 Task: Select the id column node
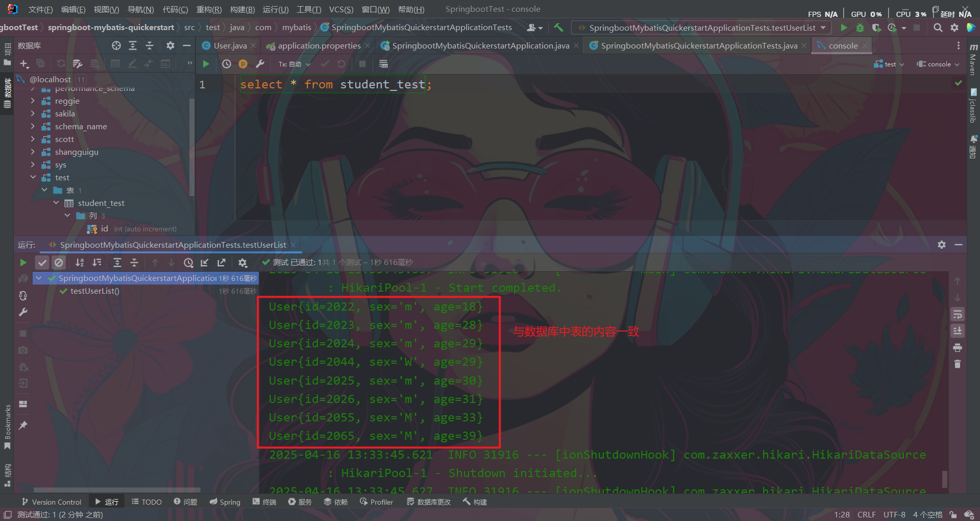click(104, 229)
